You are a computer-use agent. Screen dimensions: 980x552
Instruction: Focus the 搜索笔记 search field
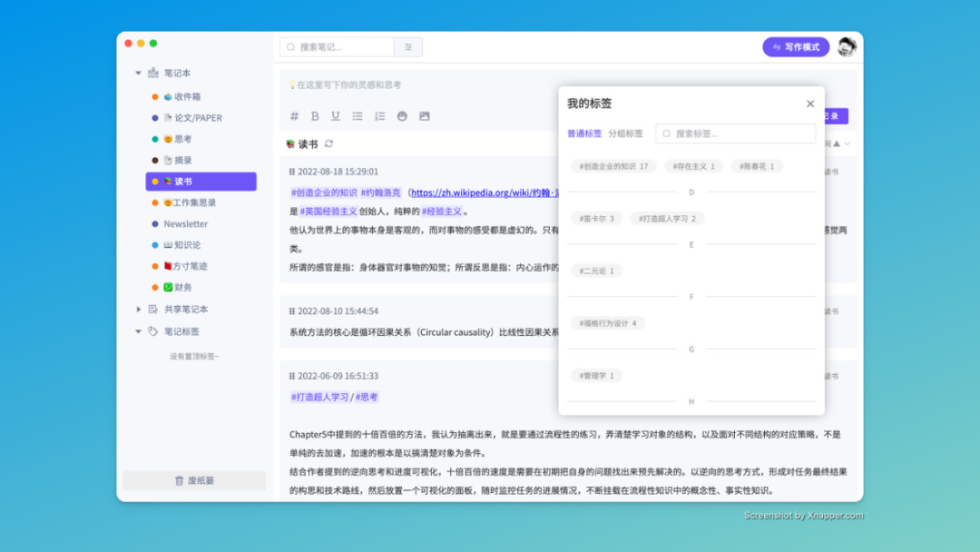[337, 47]
